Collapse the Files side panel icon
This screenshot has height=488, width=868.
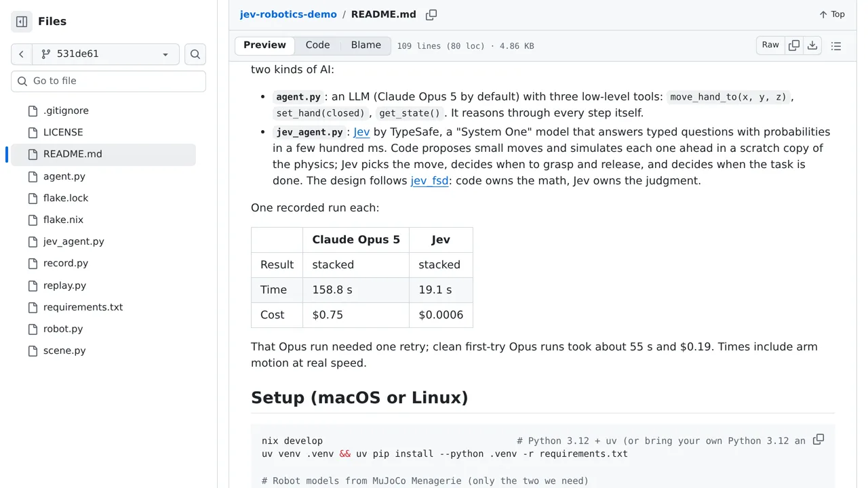pyautogui.click(x=22, y=22)
